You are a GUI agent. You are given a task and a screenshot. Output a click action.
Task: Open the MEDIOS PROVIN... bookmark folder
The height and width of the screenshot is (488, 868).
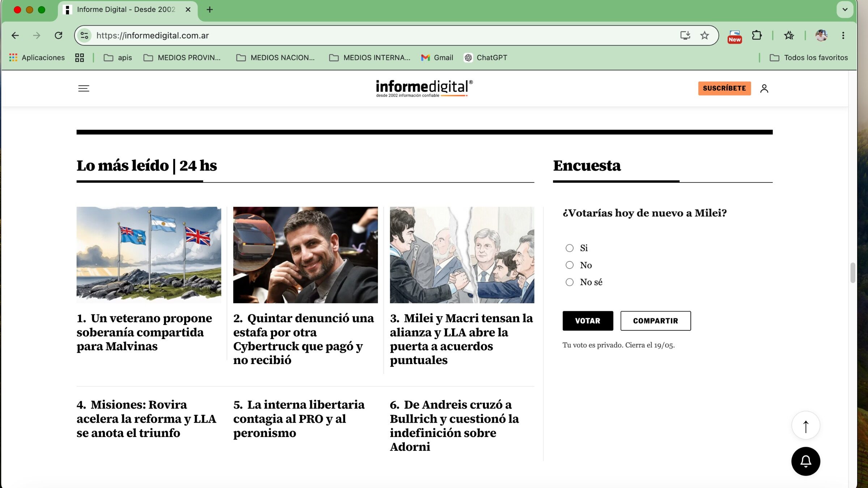click(182, 57)
